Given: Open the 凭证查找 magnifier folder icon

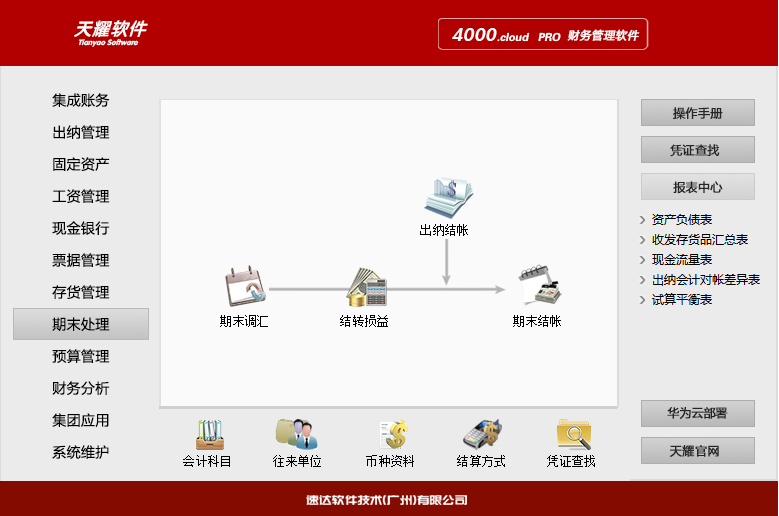Looking at the screenshot, I should click(573, 434).
